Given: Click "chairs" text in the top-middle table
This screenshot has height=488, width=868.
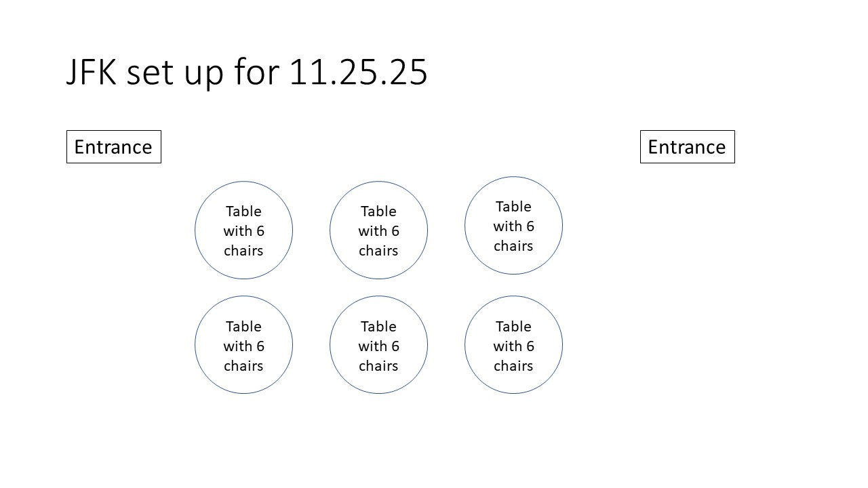Looking at the screenshot, I should tap(378, 251).
